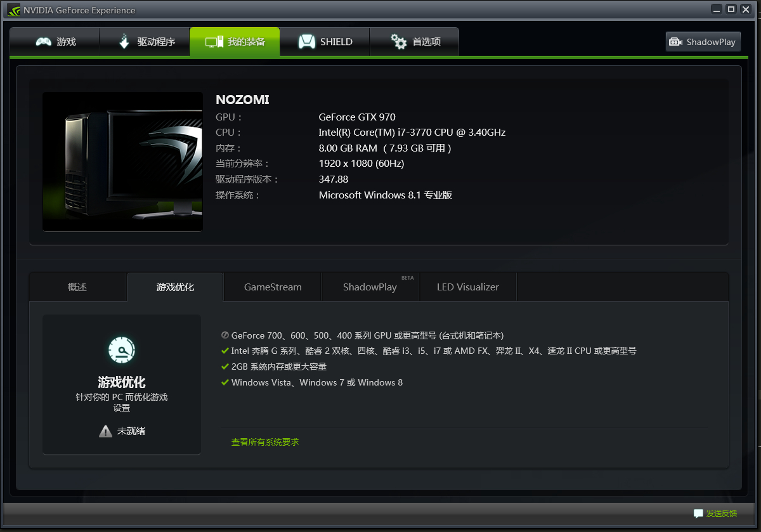The image size is (761, 532).
Task: Click the 针对你的 PC 而优化游戏设置 description
Action: (x=122, y=403)
